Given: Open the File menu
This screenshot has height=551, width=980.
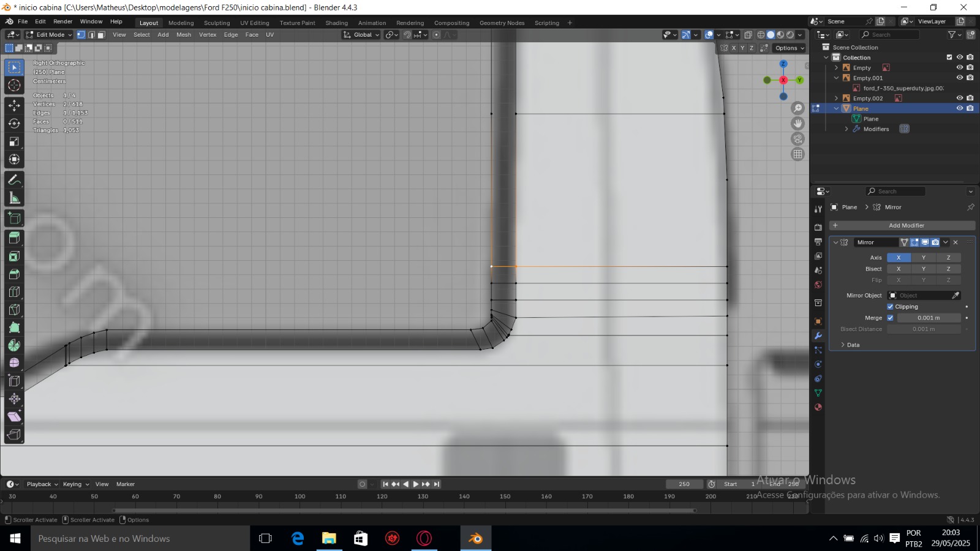Looking at the screenshot, I should pos(23,21).
